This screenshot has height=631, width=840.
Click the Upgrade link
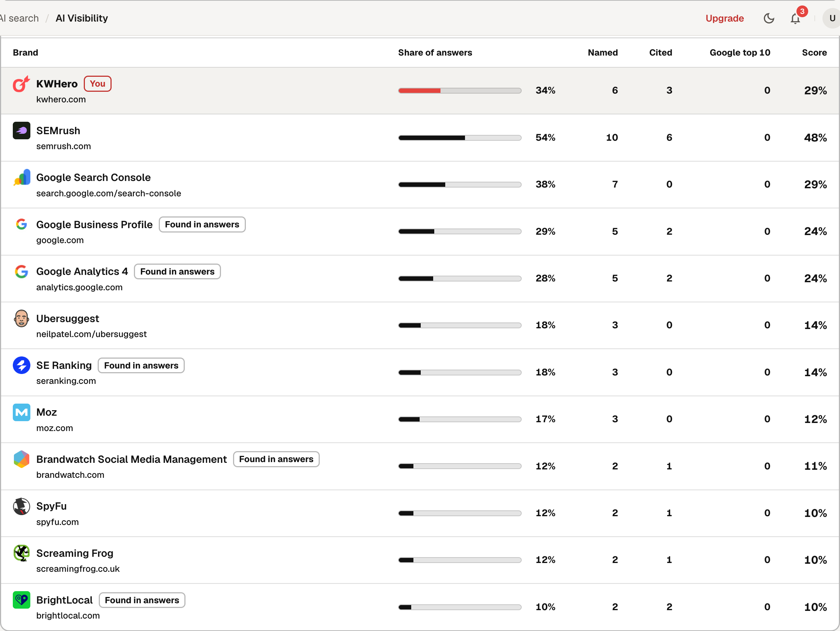(x=724, y=18)
